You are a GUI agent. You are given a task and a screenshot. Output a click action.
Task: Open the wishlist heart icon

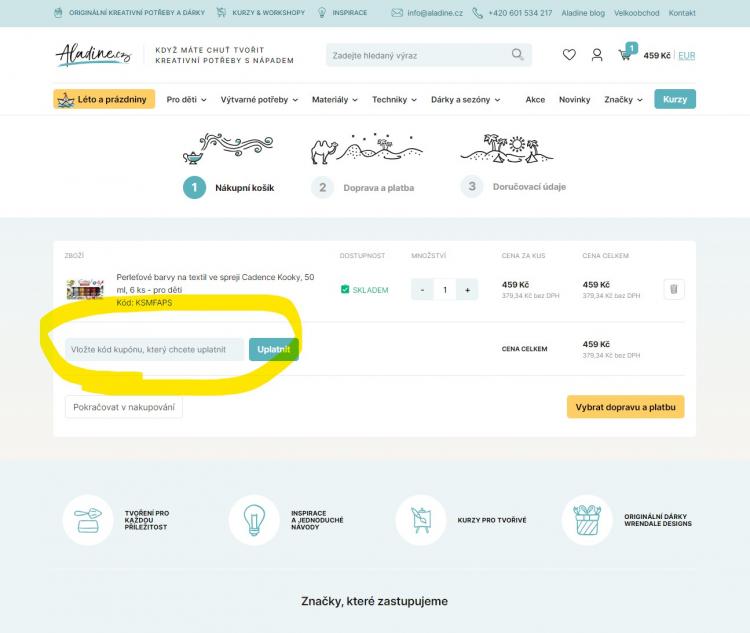coord(569,55)
